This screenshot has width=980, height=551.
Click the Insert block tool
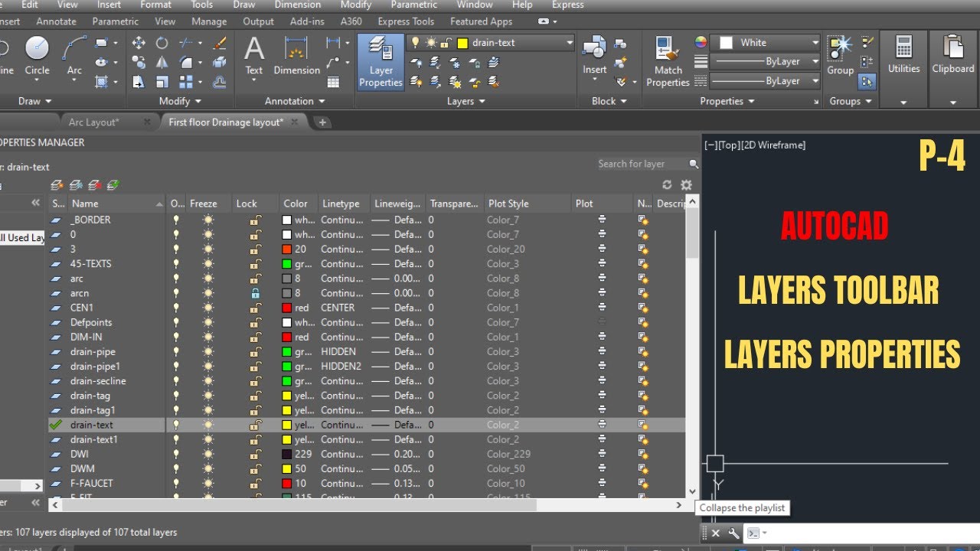tap(595, 56)
